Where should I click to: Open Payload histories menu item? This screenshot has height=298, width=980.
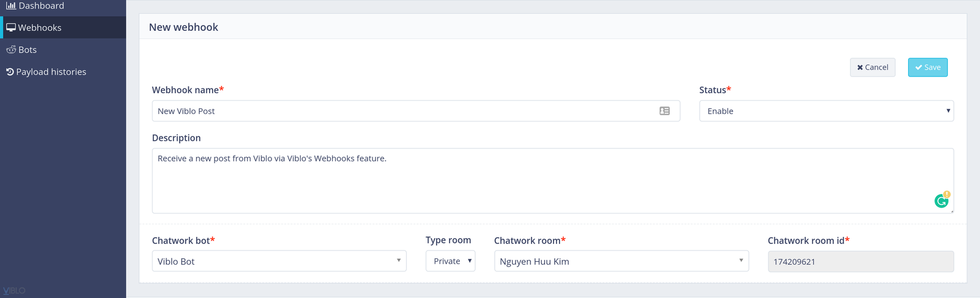pos(51,72)
